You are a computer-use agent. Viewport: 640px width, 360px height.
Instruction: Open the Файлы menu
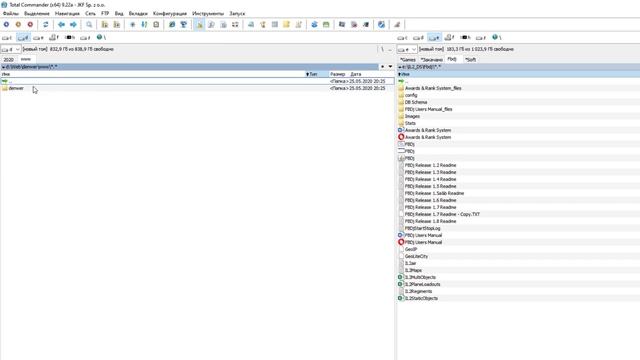coord(11,13)
